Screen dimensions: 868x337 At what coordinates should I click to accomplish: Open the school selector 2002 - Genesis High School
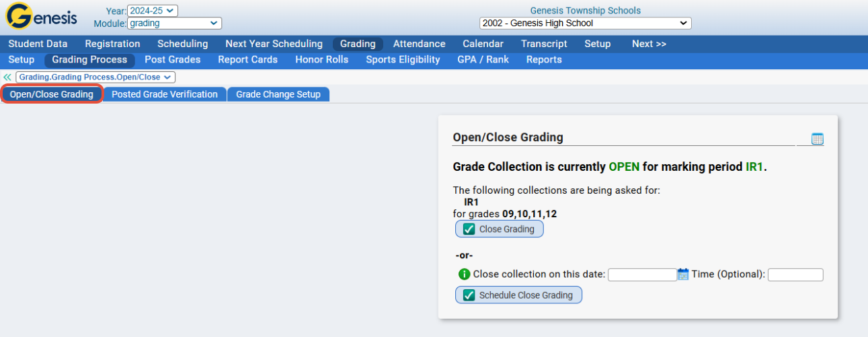(585, 23)
